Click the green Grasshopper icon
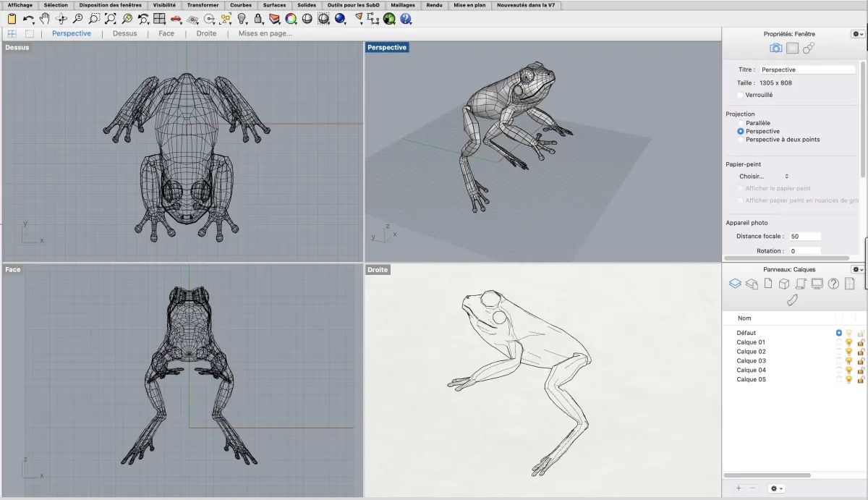Image resolution: width=868 pixels, height=500 pixels. click(x=390, y=18)
